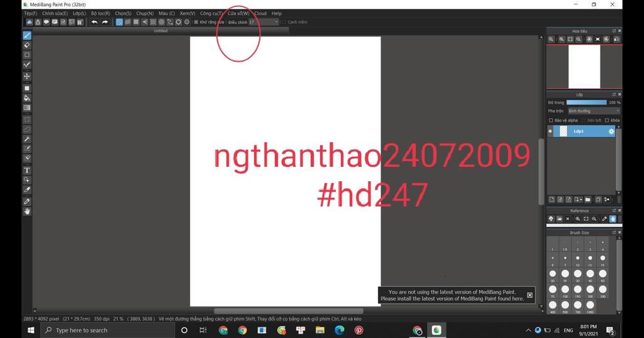Open the add-layer-type dropdown arrow
This screenshot has width=644, height=338.
(x=581, y=200)
